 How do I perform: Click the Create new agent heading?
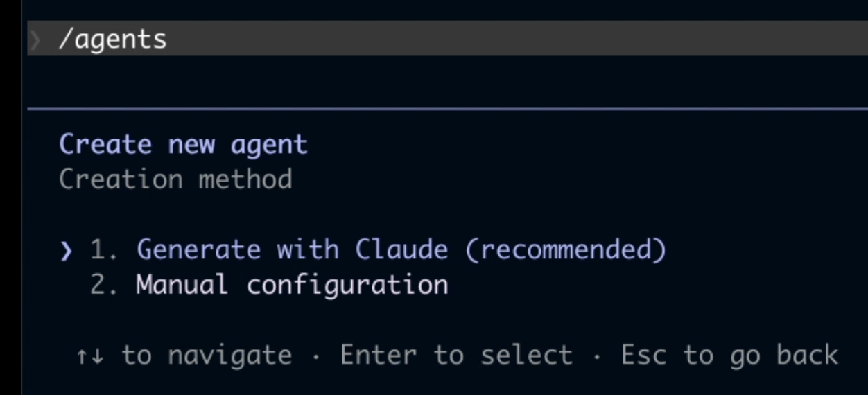(x=183, y=144)
